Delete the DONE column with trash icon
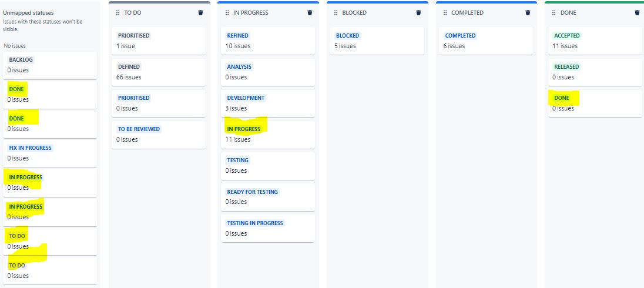Image resolution: width=644 pixels, height=288 pixels. click(637, 13)
